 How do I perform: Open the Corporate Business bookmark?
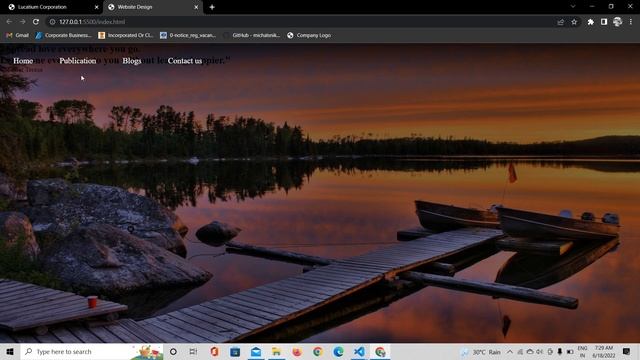coord(63,36)
